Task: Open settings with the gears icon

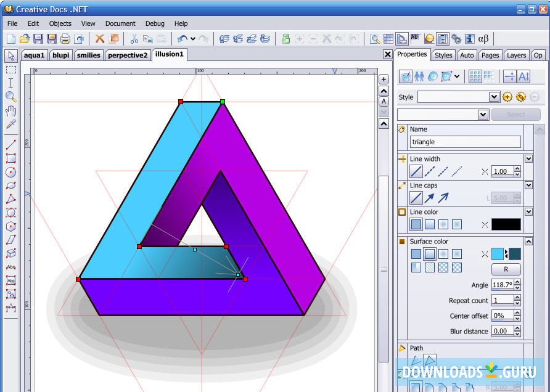Action: point(456,39)
